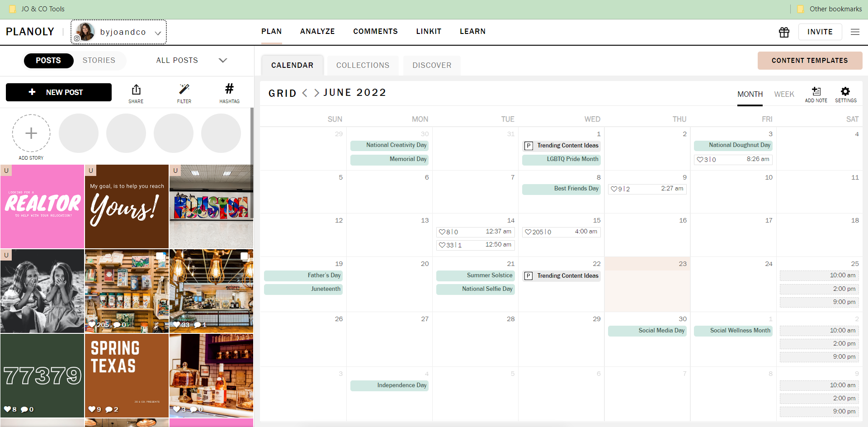The width and height of the screenshot is (868, 427).
Task: Open the gift rewards icon
Action: click(x=784, y=32)
